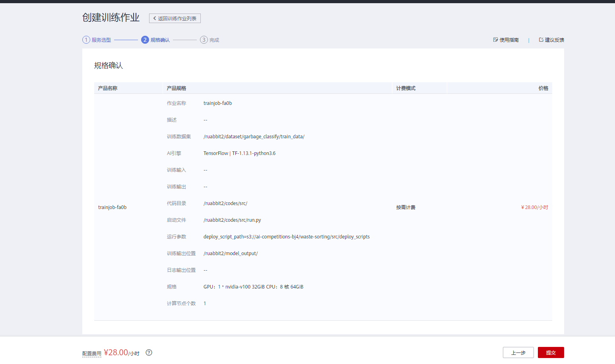615x364 pixels.
Task: Select step 2 规格确认
Action: pos(155,40)
